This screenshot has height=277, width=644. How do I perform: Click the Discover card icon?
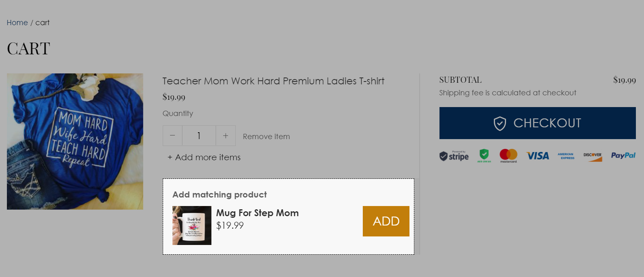pyautogui.click(x=592, y=156)
